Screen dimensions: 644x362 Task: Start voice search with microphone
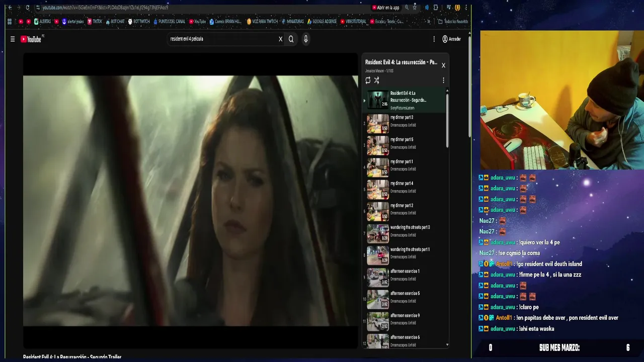[305, 39]
